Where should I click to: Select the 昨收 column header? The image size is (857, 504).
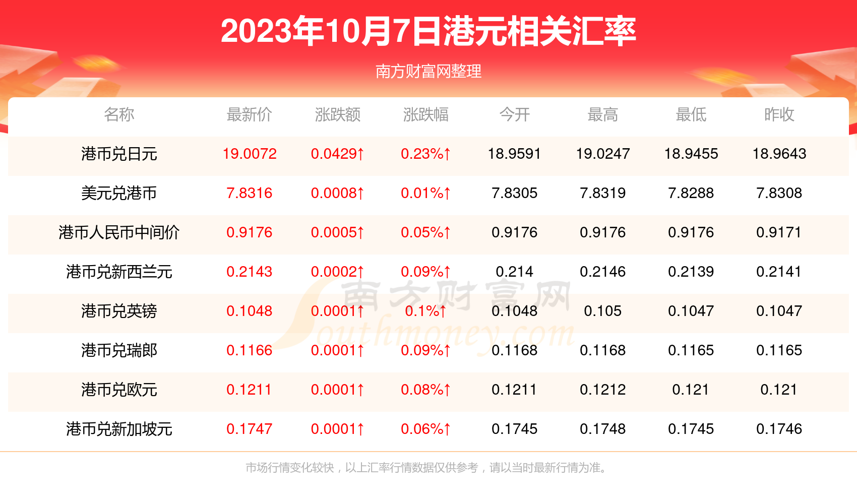[x=779, y=115]
